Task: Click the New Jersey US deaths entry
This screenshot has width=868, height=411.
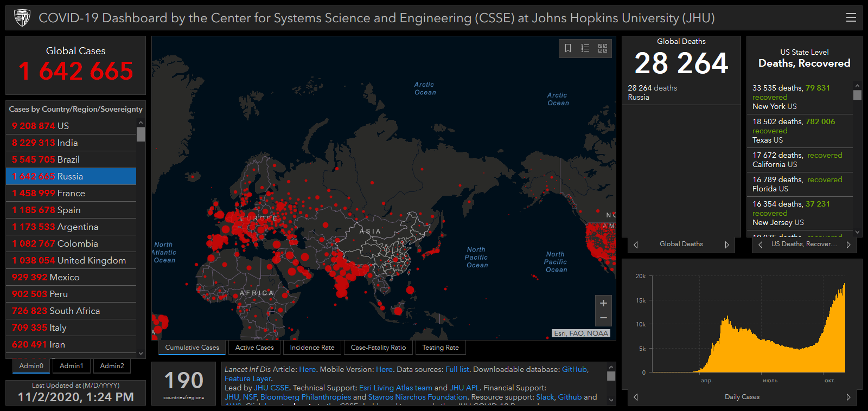Action: coord(800,213)
